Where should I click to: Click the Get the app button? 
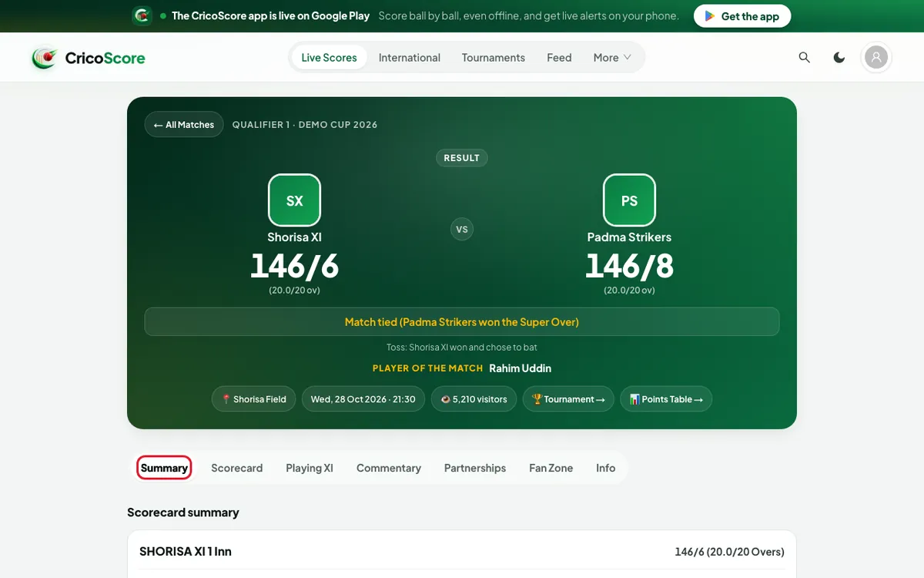742,16
